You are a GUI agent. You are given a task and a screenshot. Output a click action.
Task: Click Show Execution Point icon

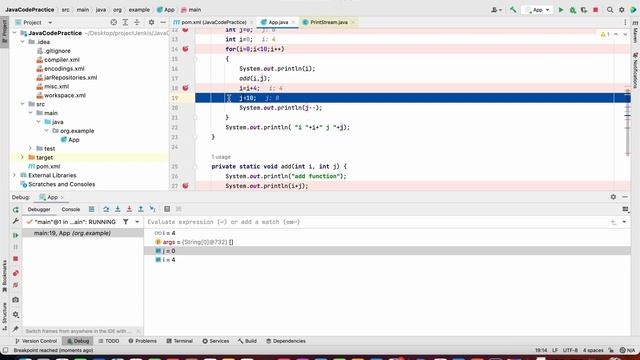[x=91, y=209]
